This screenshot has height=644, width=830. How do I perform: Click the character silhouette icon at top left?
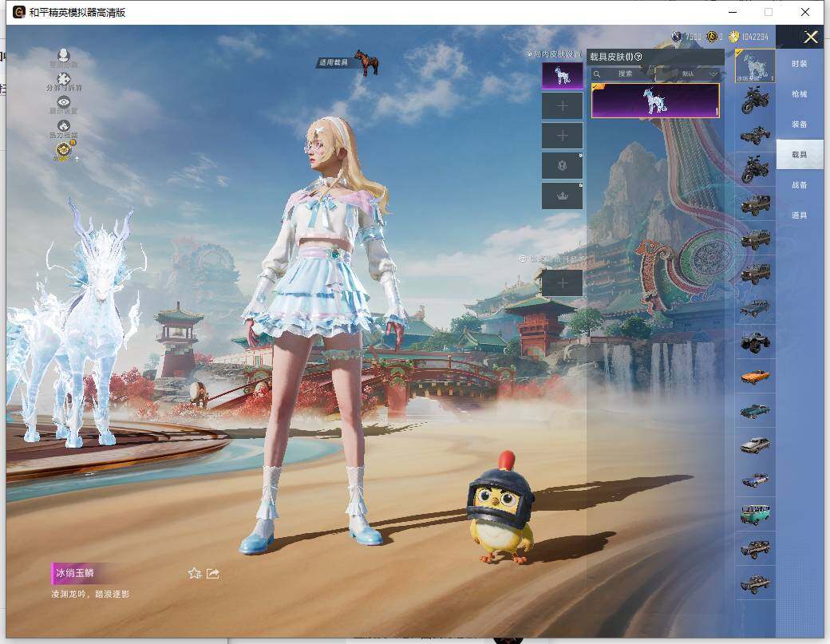point(64,56)
